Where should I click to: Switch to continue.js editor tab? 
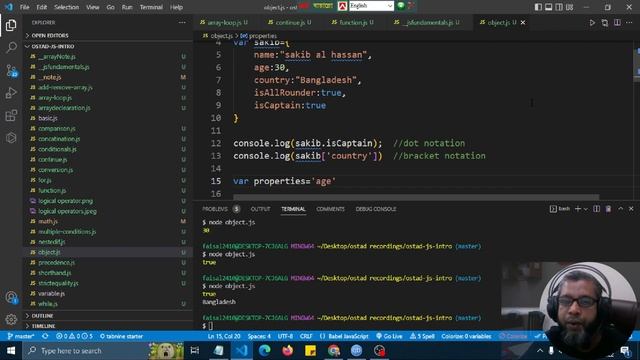coord(289,22)
